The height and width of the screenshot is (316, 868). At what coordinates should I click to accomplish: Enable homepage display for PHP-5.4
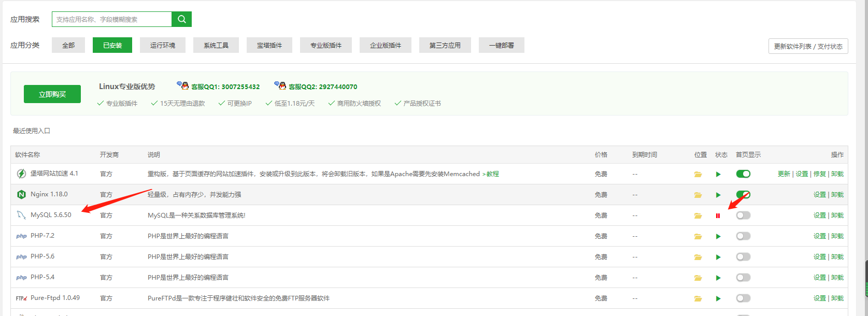743,278
